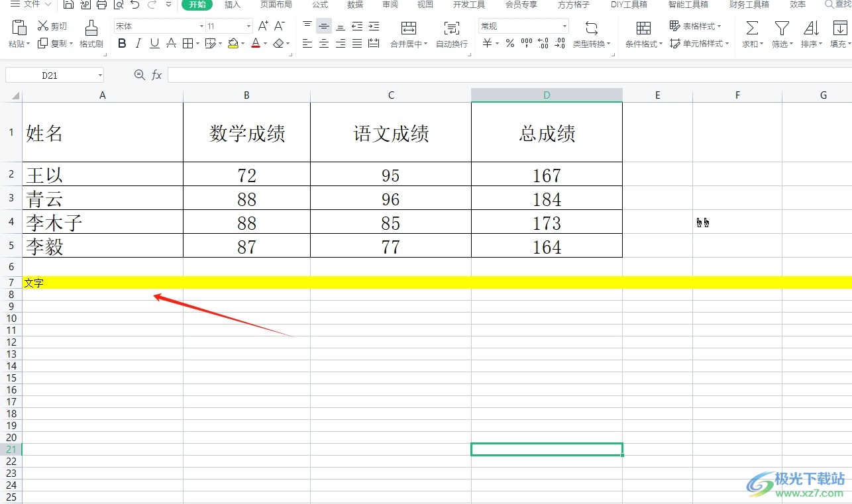Expand the Table style (表格样式) dropdown
This screenshot has height=504, width=852.
[719, 26]
